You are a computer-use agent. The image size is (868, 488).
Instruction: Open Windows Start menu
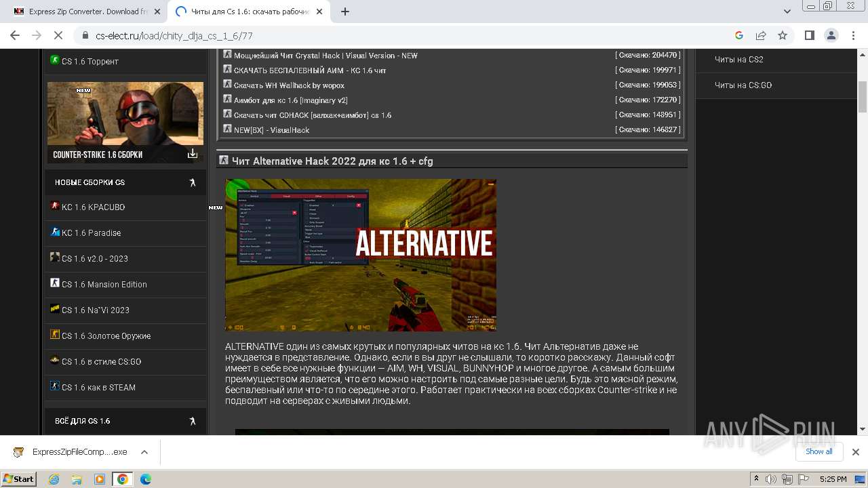click(18, 479)
